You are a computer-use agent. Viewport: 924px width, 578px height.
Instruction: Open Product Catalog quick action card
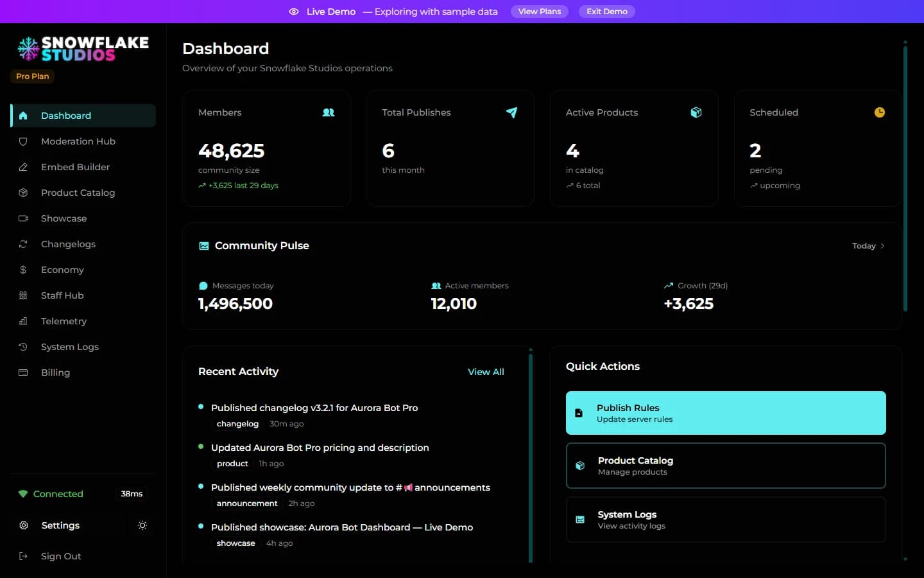pyautogui.click(x=726, y=466)
